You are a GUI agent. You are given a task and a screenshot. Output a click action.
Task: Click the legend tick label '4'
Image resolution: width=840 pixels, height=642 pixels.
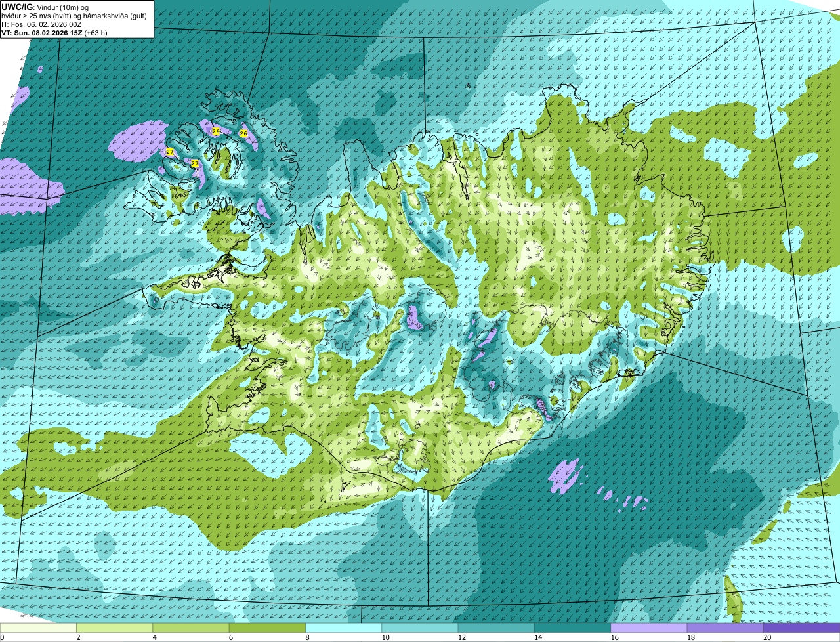pyautogui.click(x=155, y=637)
